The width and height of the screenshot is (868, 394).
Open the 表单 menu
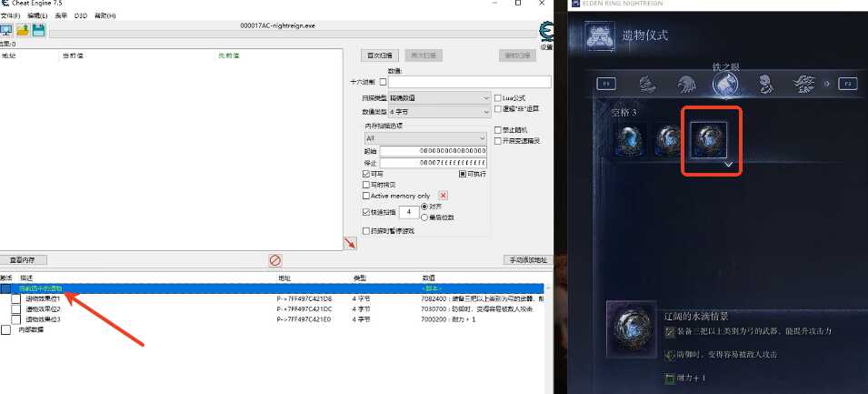pyautogui.click(x=61, y=16)
